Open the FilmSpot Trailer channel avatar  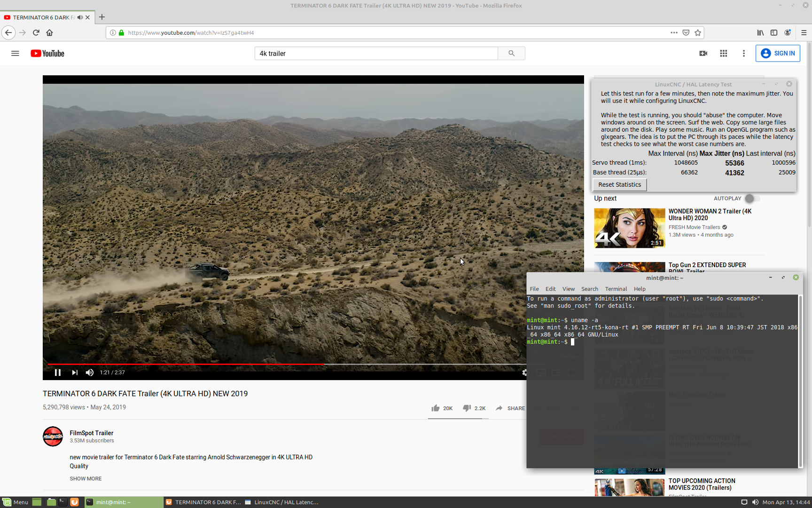(53, 437)
